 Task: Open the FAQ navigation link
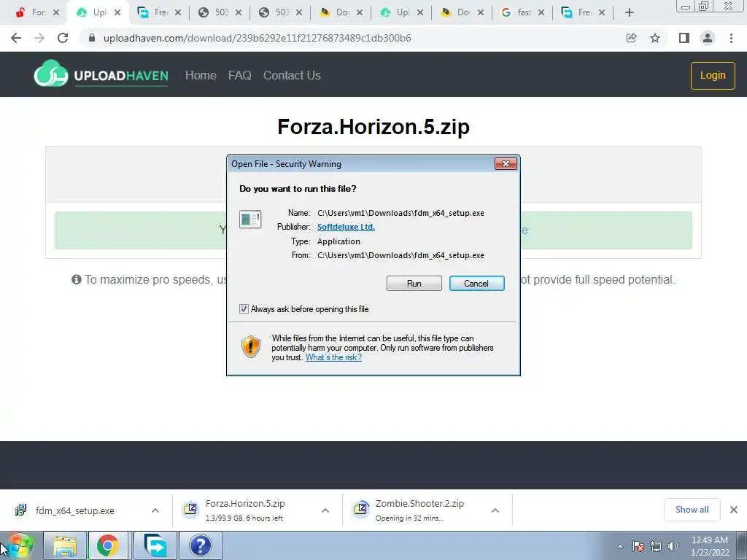(239, 75)
